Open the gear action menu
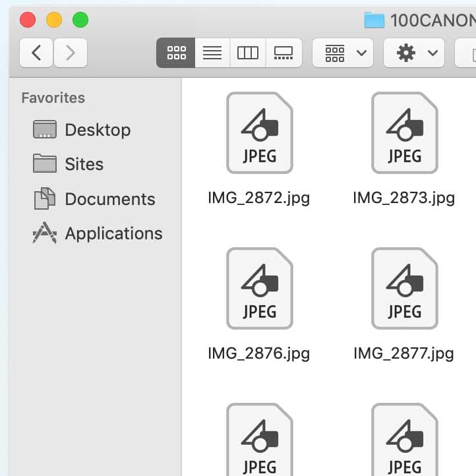Viewport: 476px width, 476px height. coord(414,53)
